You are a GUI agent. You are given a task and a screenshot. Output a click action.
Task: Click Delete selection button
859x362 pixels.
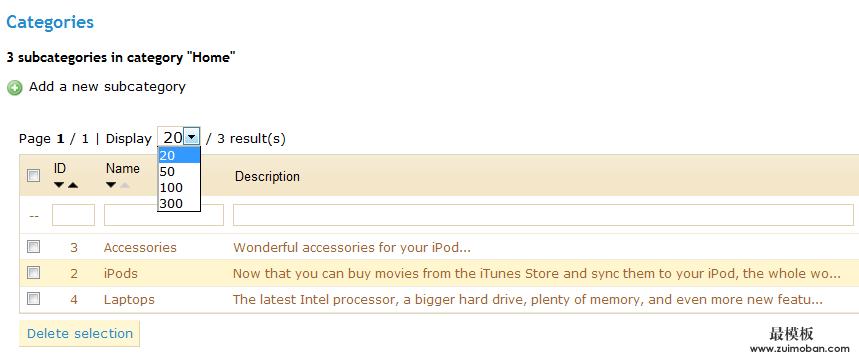click(79, 334)
